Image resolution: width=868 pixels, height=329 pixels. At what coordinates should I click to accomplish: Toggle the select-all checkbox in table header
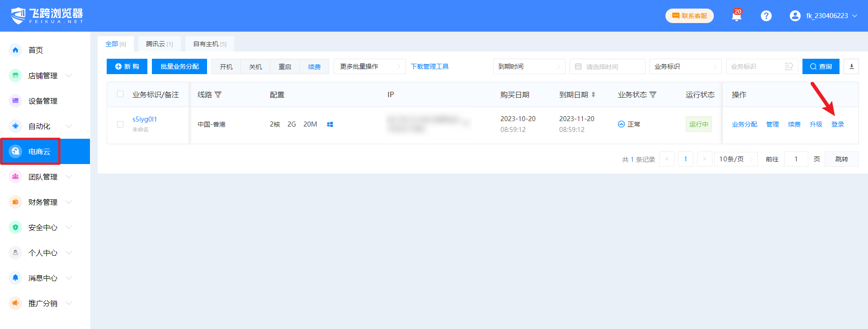coord(120,94)
